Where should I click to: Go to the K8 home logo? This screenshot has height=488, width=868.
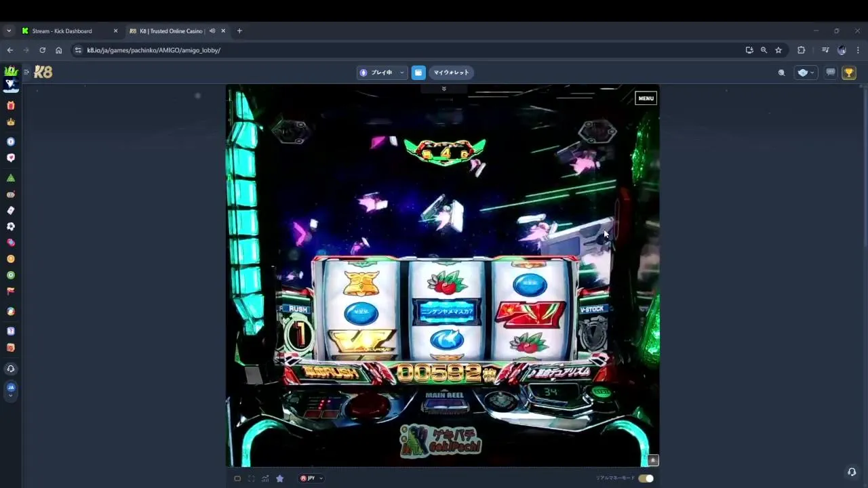coord(43,72)
